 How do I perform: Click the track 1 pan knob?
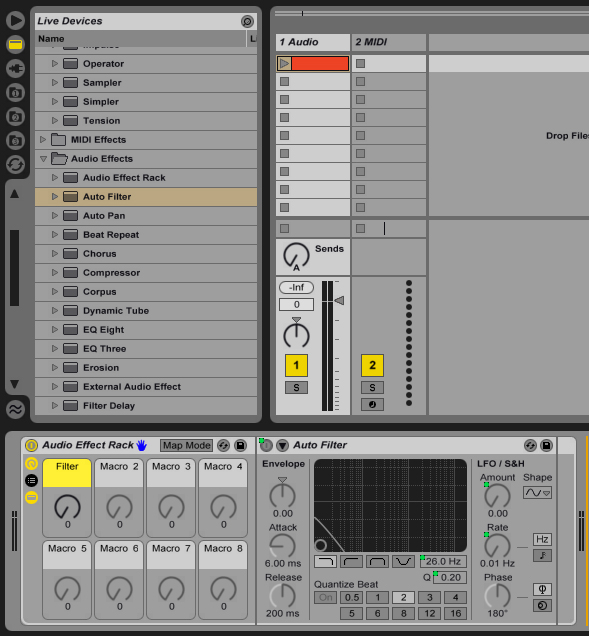296,335
